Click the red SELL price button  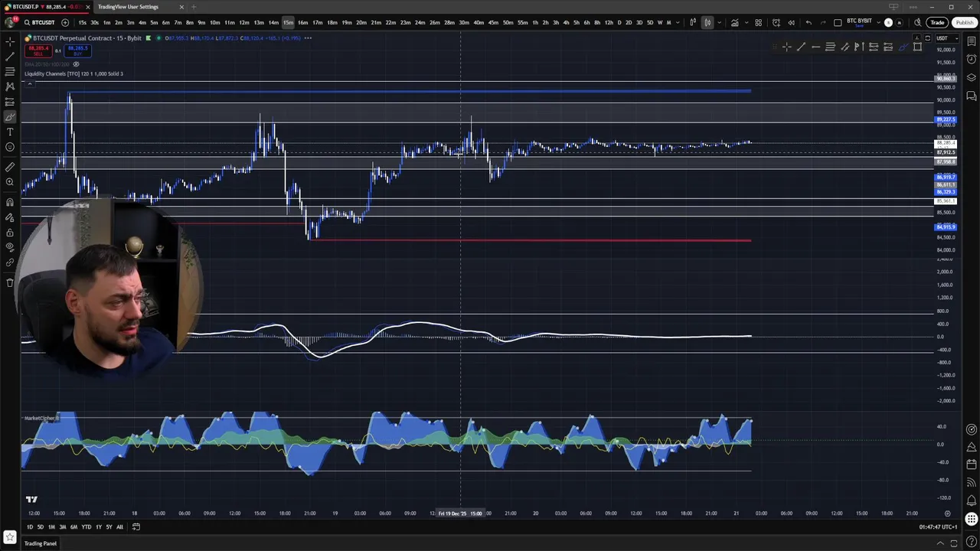click(38, 51)
